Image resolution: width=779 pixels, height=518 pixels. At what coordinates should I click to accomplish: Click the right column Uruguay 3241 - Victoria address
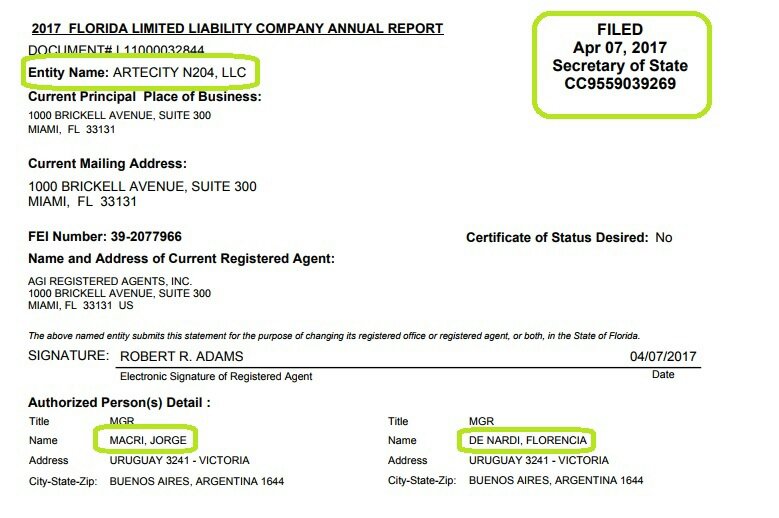pyautogui.click(x=539, y=460)
